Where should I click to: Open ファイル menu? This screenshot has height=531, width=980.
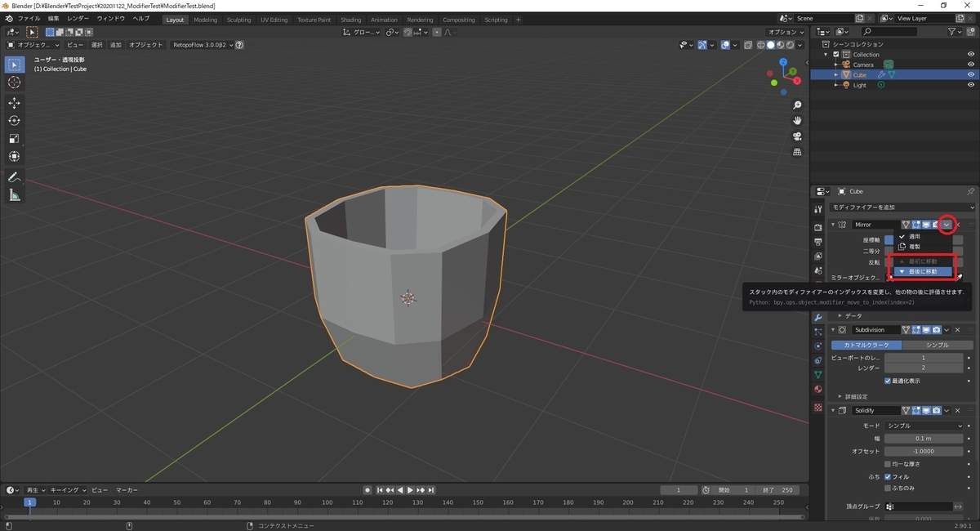click(29, 18)
